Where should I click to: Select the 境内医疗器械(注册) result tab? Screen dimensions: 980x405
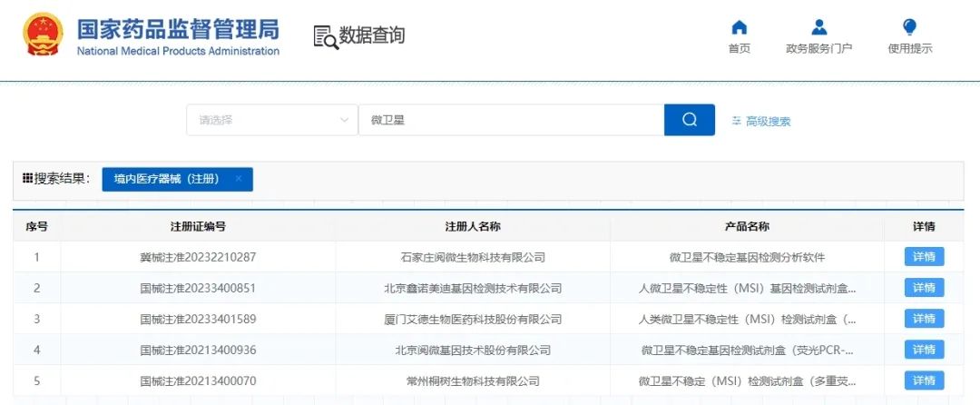(166, 179)
